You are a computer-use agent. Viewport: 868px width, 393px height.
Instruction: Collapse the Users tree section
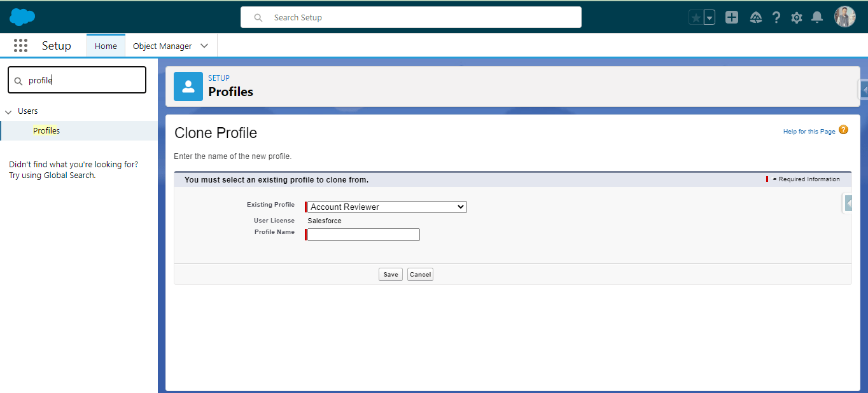coord(8,111)
